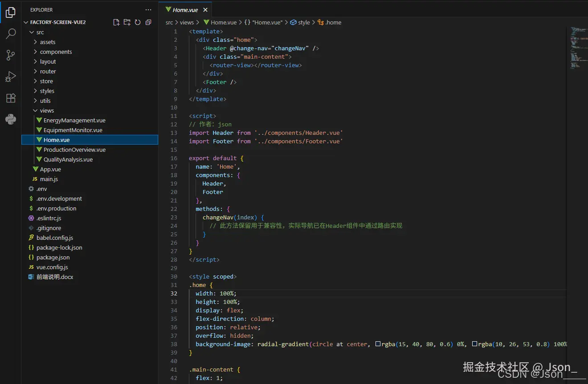Viewport: 588px width, 384px height.
Task: Click line number 32 in gutter
Action: coord(174,293)
